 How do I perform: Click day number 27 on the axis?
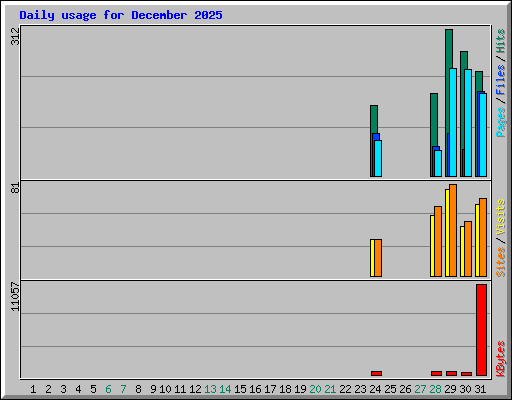click(x=420, y=389)
